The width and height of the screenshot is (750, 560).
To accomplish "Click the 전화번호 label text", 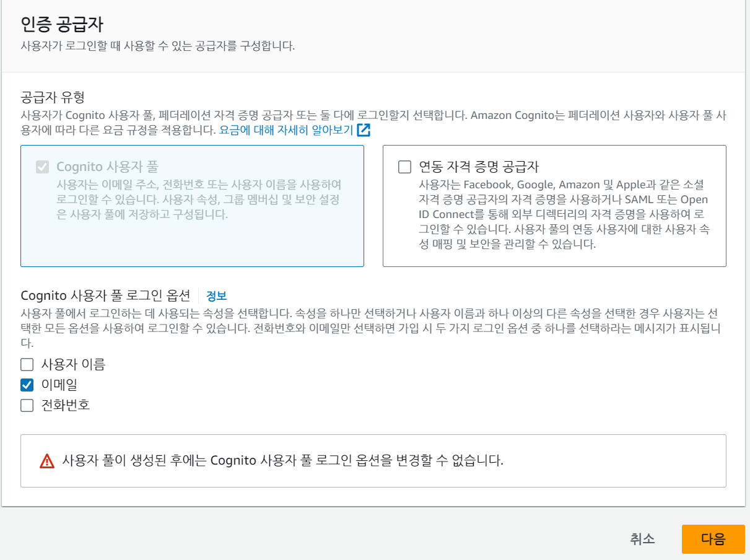I will pos(66,406).
